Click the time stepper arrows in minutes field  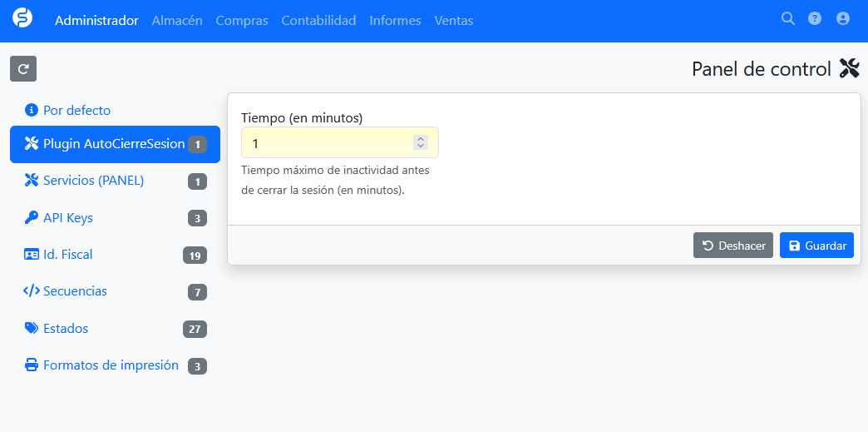click(421, 143)
